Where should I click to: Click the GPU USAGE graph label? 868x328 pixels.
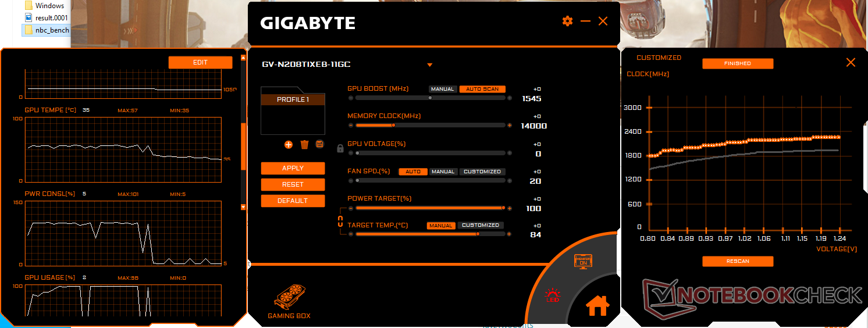click(x=50, y=277)
